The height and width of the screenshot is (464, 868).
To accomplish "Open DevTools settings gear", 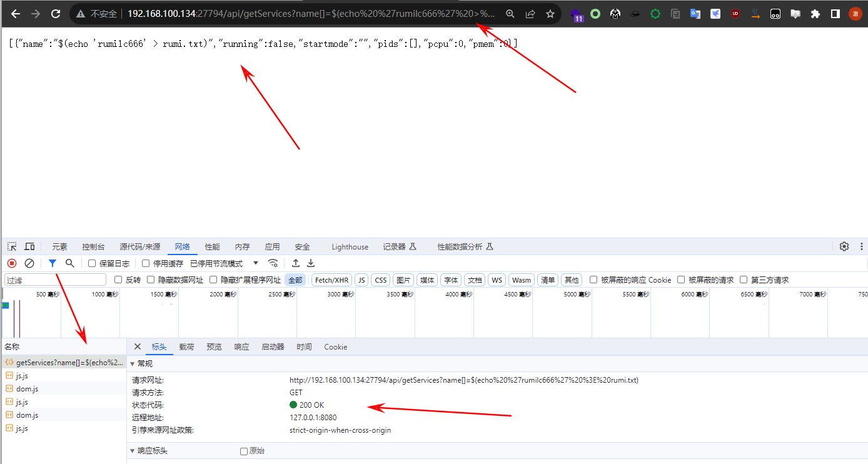I will [x=844, y=246].
